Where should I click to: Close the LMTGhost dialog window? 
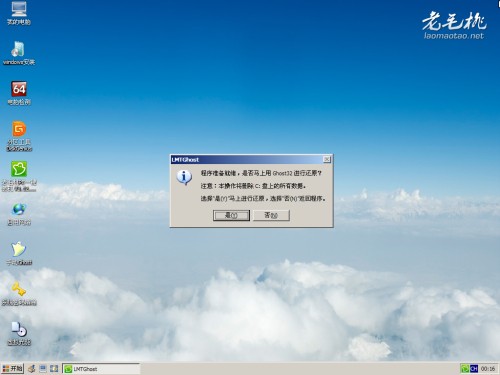tap(327, 159)
